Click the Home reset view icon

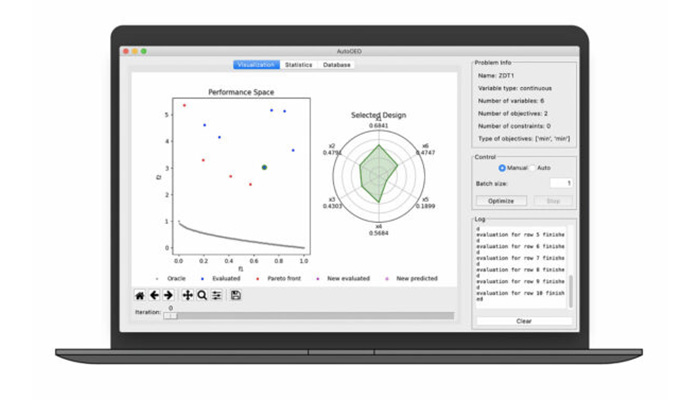140,296
